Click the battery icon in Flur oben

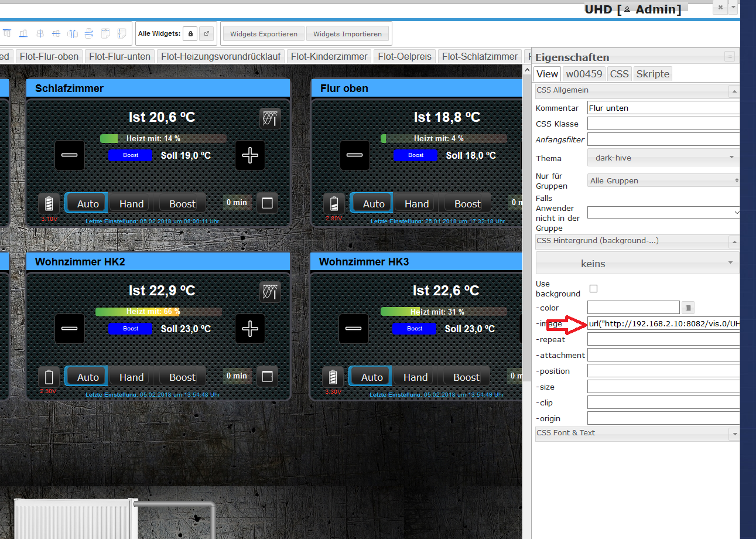334,203
